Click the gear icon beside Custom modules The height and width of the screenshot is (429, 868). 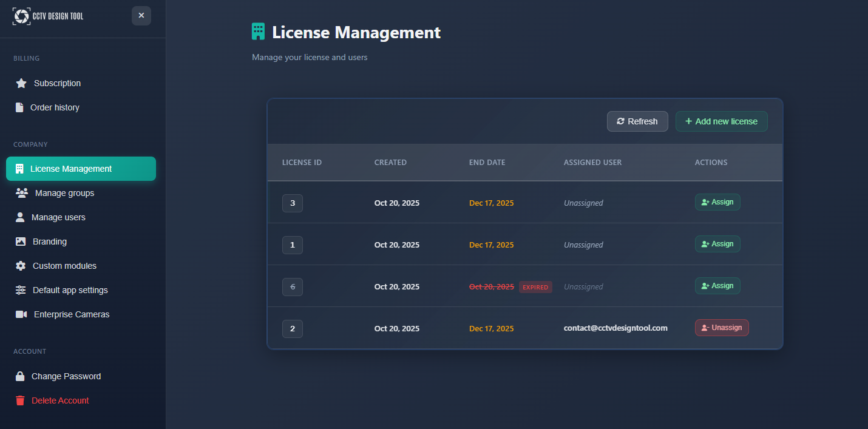tap(21, 266)
